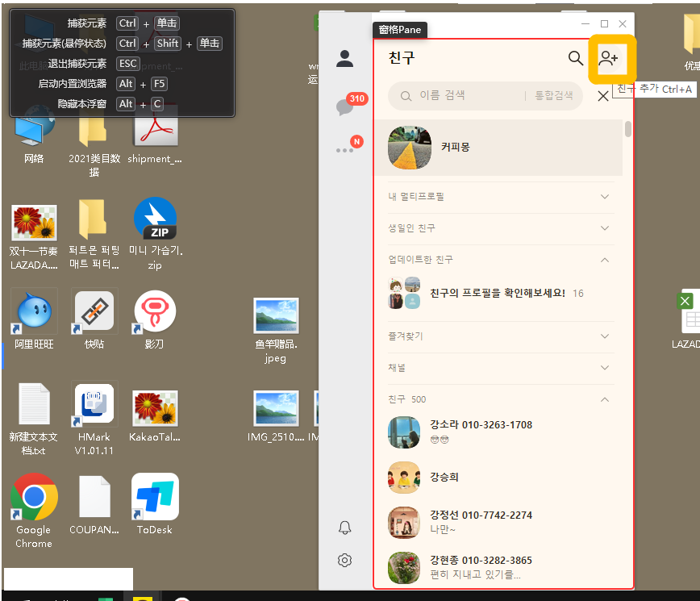Open KakaoTalk settings gear icon

tap(344, 560)
